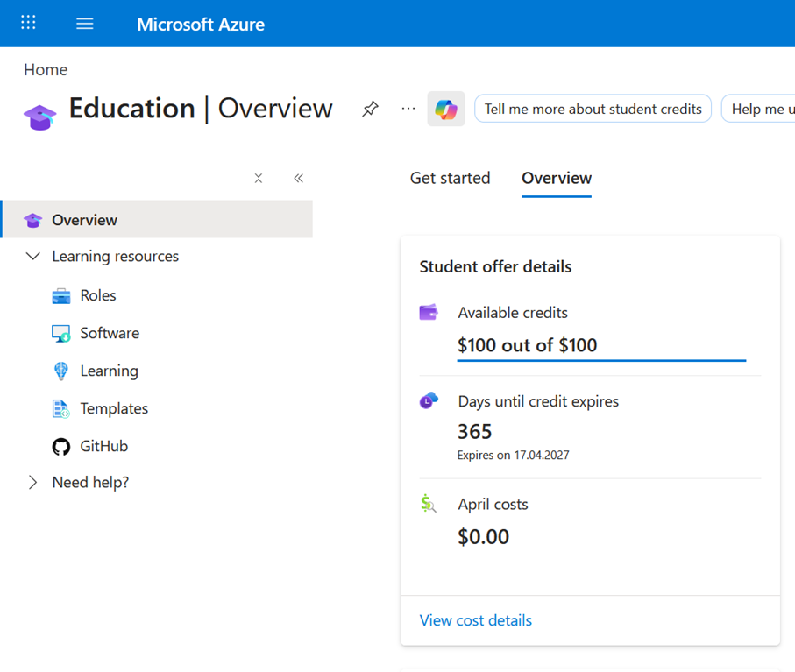
Task: Click the Learning lightbulb icon
Action: (61, 371)
